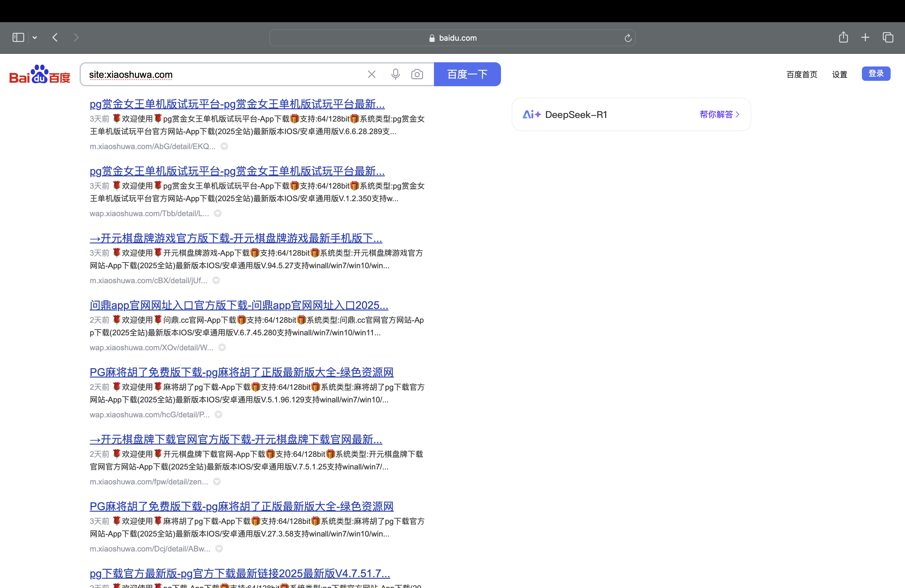Viewport: 905px width, 588px height.
Task: Go back to the previous page
Action: 55,37
